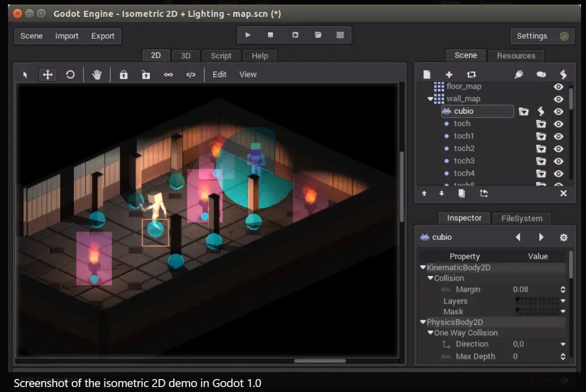Click the Margin value stepper arrows
Image resolution: width=586 pixels, height=392 pixels.
coord(563,289)
